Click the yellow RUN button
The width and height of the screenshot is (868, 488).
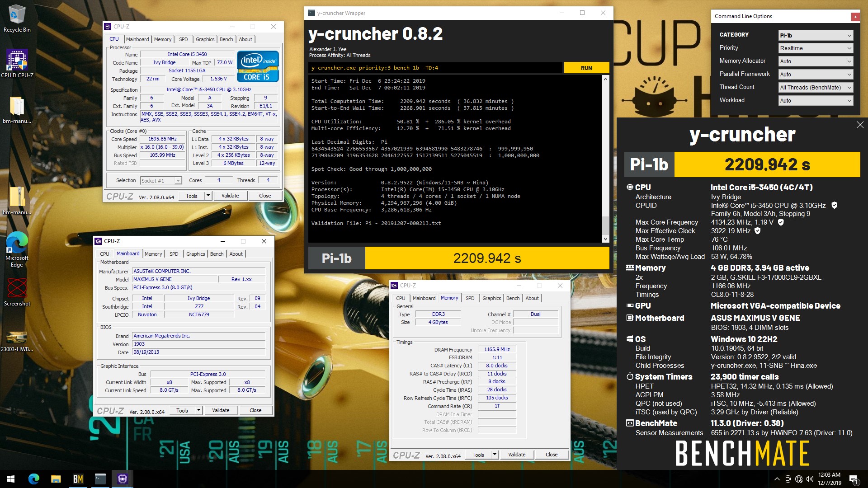(586, 68)
